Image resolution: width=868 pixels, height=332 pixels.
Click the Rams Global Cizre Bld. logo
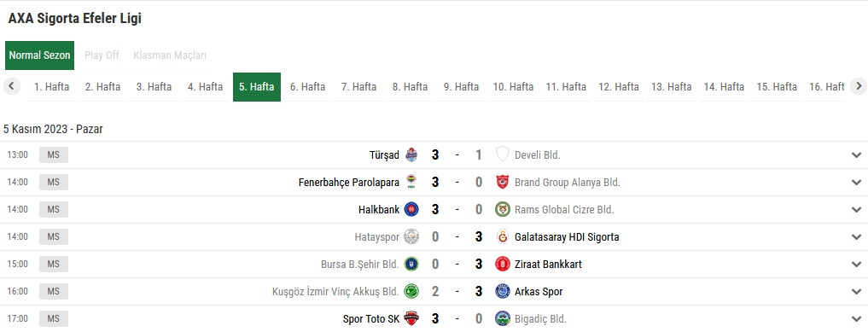point(502,209)
